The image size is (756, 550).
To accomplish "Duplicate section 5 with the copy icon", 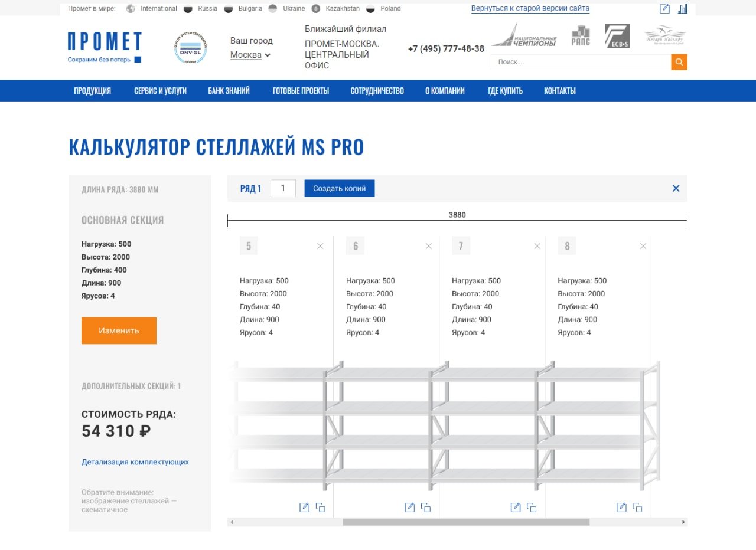I will tap(321, 508).
